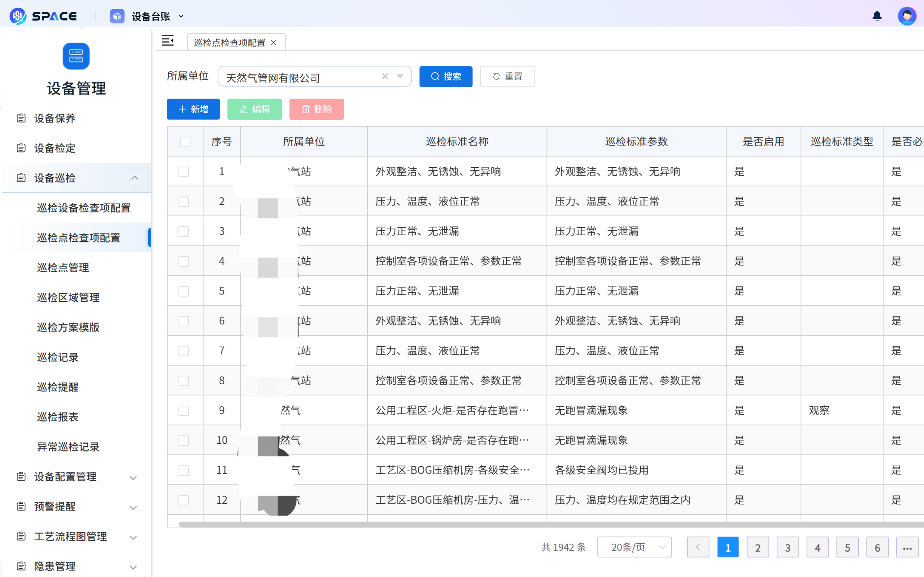Click the 新增 add button
Viewport: 924px width, 577px height.
click(193, 109)
